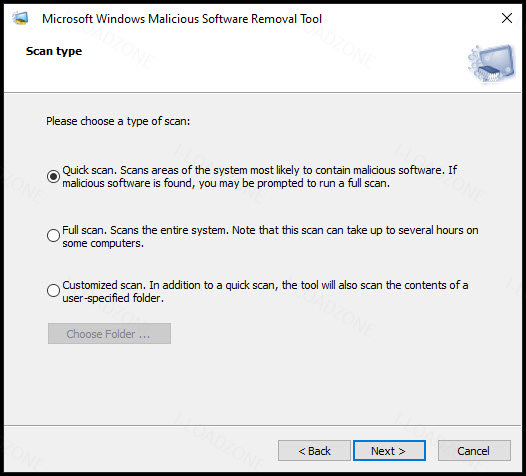Close the Malicious Software Removal Tool window
Viewport: 526px width, 476px height.
tap(507, 18)
